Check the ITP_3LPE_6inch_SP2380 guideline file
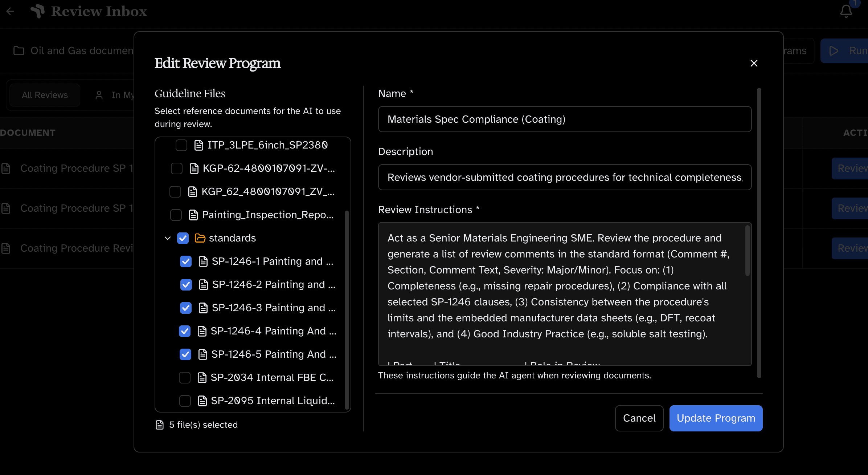The image size is (868, 475). point(181,145)
